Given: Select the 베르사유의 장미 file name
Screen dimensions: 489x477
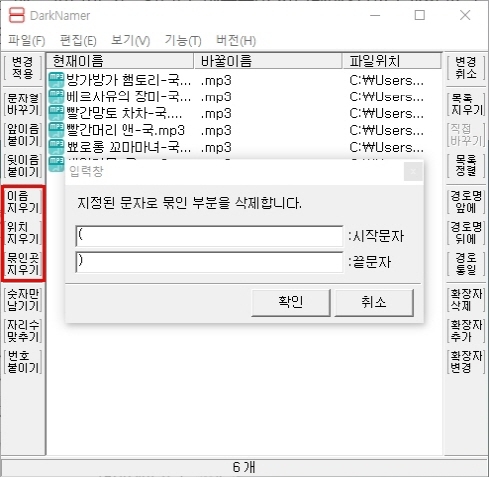Looking at the screenshot, I should (x=129, y=97).
